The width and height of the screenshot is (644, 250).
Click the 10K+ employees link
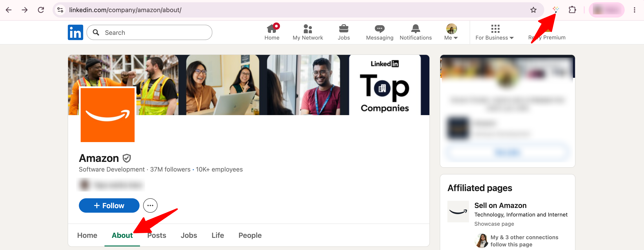point(219,170)
